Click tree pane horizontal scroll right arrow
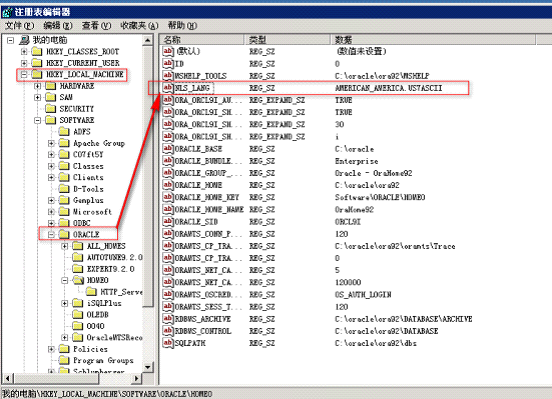 137,379
